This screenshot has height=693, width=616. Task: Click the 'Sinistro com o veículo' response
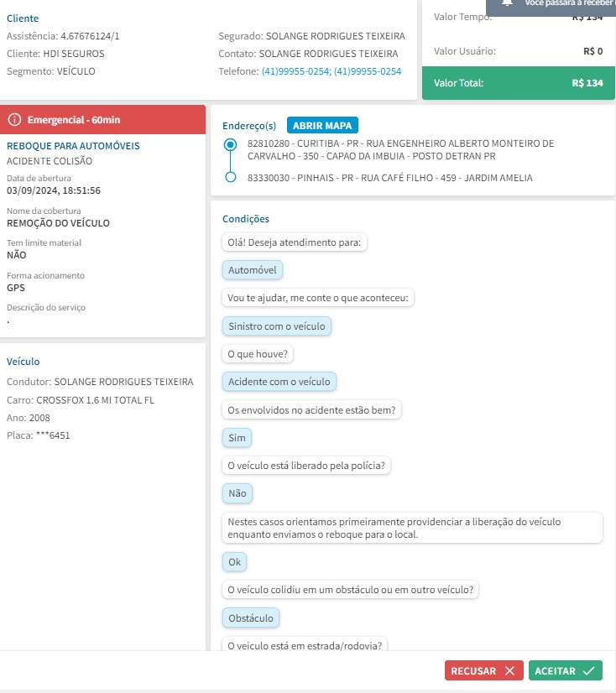click(x=278, y=326)
